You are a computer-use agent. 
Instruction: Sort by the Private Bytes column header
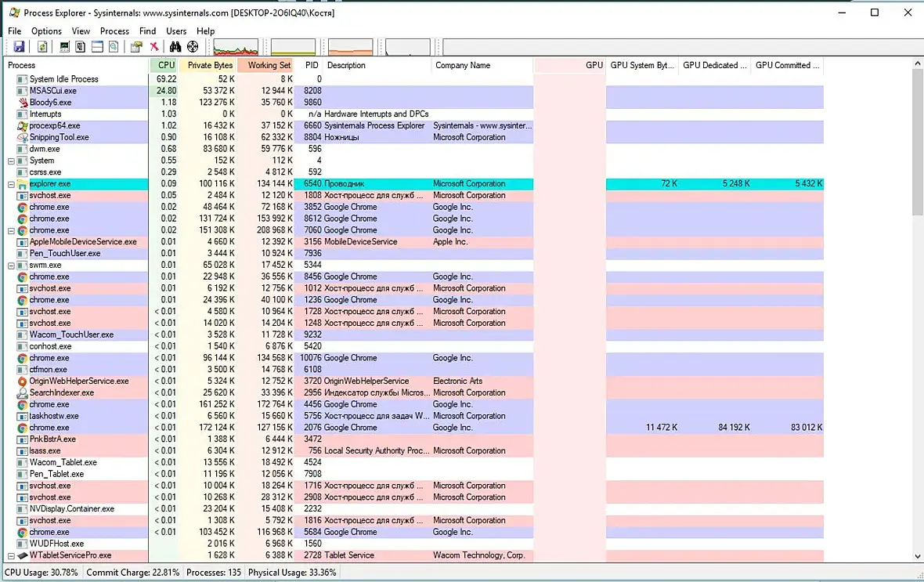pos(208,66)
